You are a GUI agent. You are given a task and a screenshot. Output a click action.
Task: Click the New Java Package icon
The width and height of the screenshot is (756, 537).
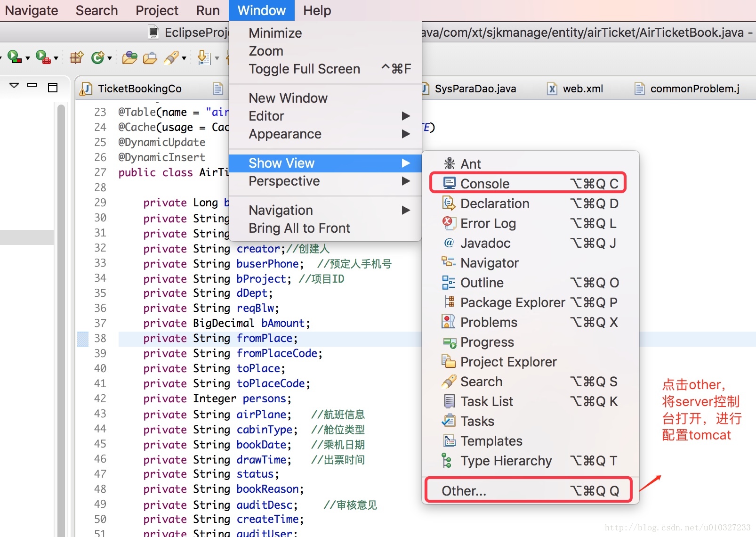(x=76, y=57)
